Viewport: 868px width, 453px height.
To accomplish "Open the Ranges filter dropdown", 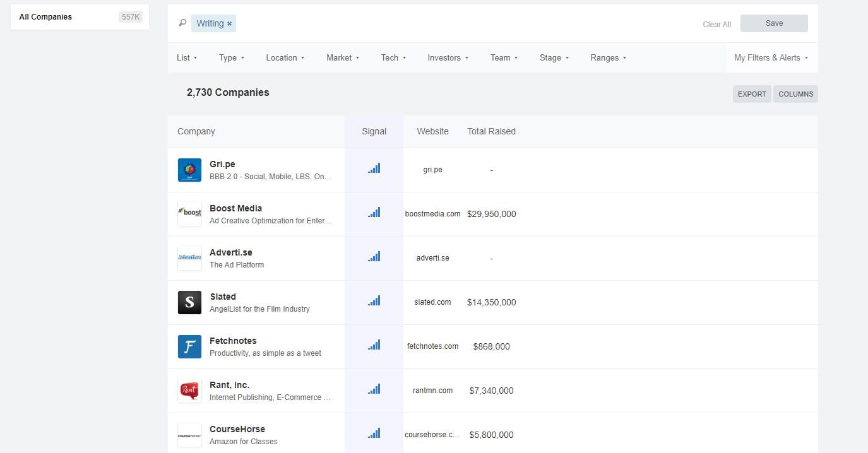I will coord(609,57).
